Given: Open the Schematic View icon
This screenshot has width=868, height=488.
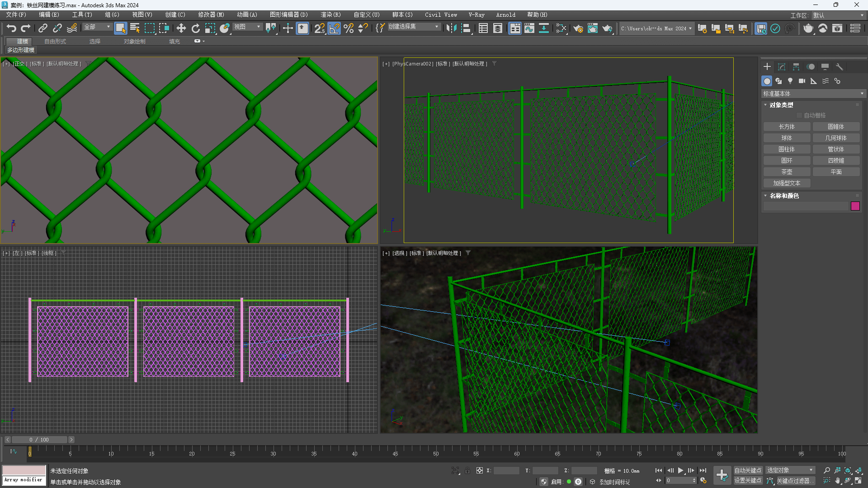Looking at the screenshot, I should point(543,28).
